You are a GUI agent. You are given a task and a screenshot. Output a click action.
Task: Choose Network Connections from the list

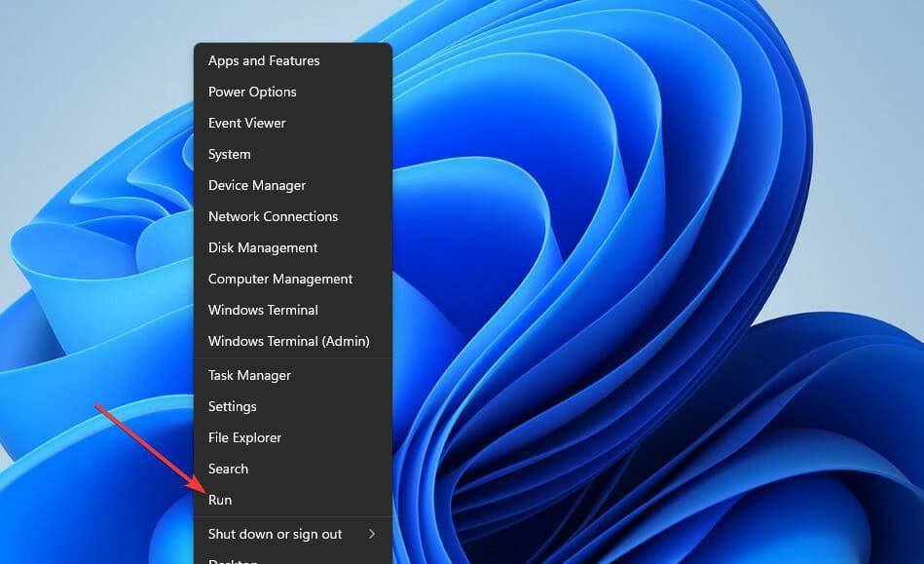point(273,216)
